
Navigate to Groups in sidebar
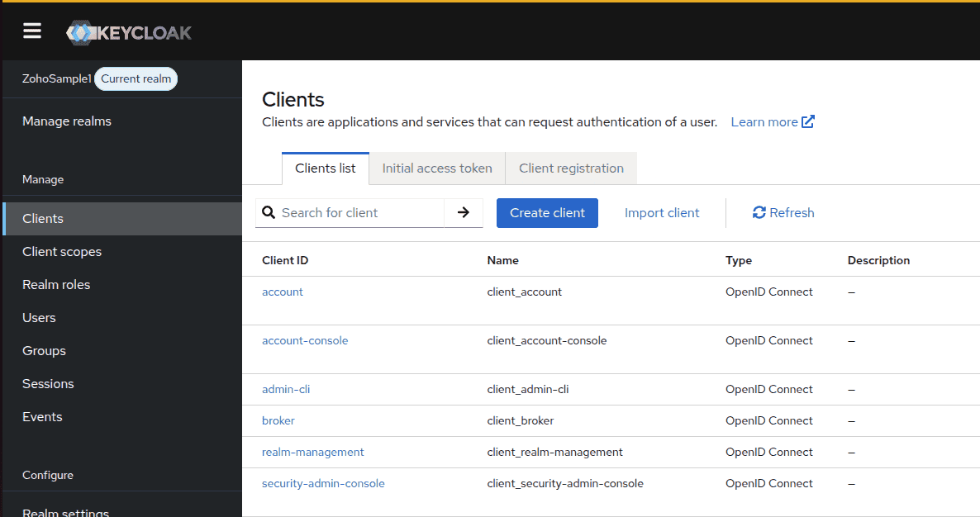[x=44, y=351]
